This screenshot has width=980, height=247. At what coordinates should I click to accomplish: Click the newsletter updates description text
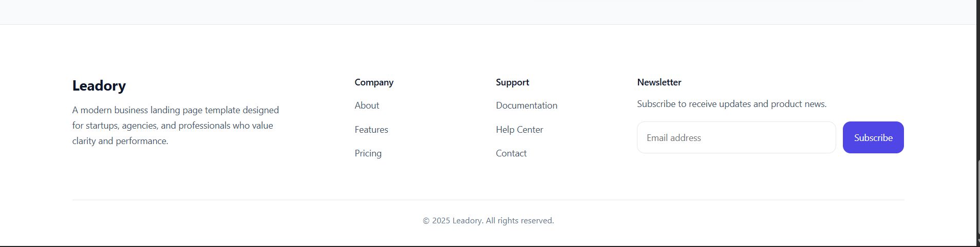[731, 104]
